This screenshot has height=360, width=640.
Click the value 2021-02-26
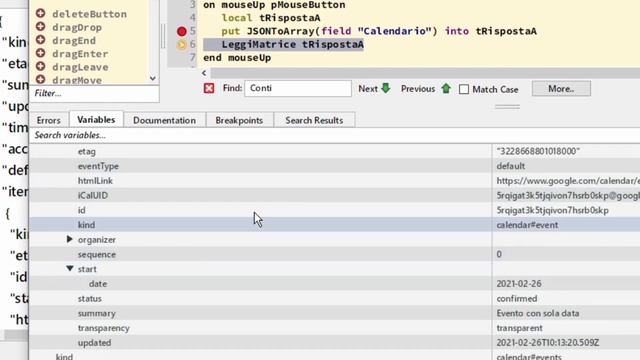click(x=519, y=284)
